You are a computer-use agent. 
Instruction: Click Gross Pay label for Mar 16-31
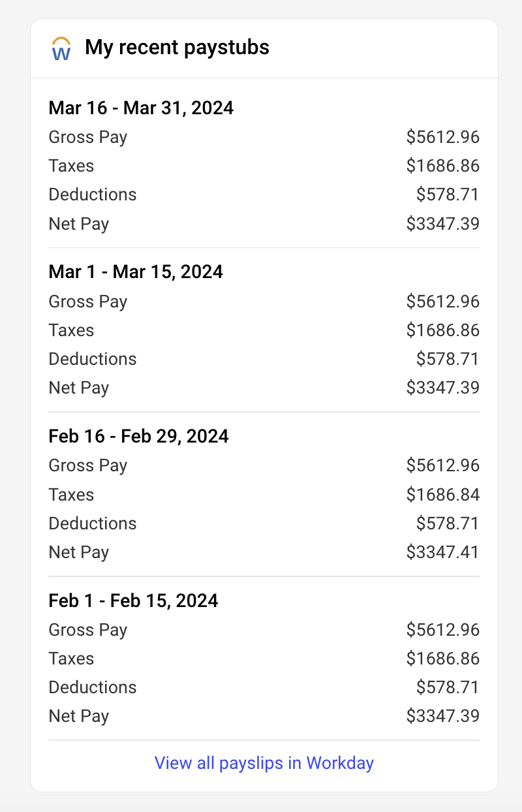87,137
